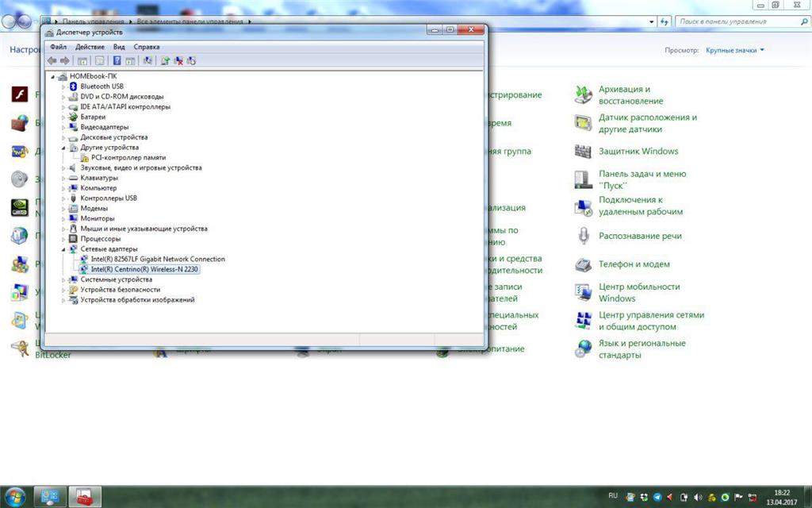This screenshot has width=812, height=508.
Task: Open the address bar history dropdown arrow
Action: coord(652,21)
